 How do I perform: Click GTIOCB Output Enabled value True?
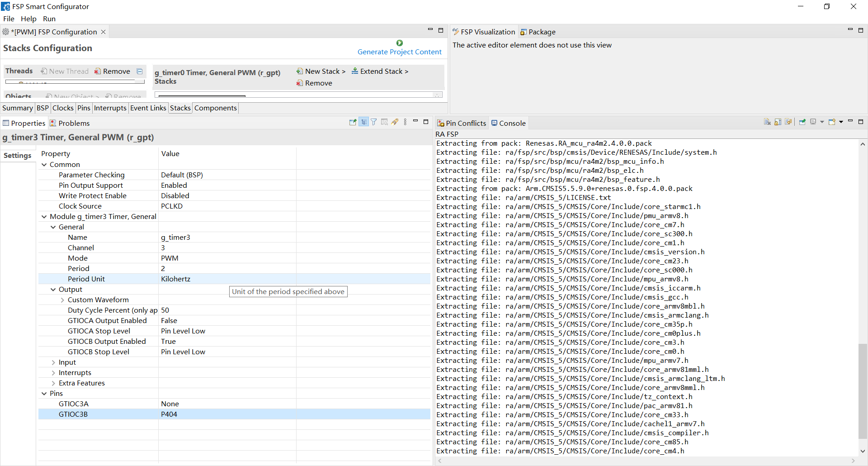(227, 341)
